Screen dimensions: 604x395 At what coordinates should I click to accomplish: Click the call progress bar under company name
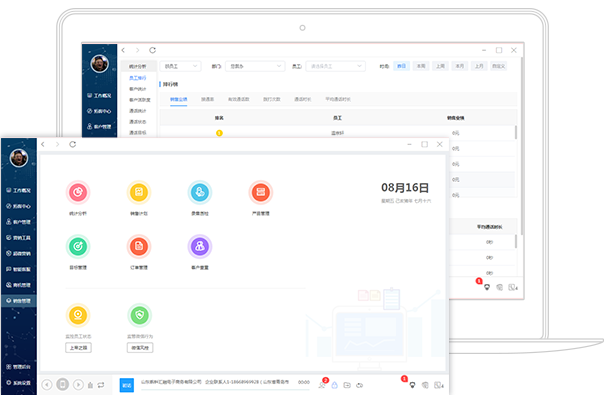(225, 390)
